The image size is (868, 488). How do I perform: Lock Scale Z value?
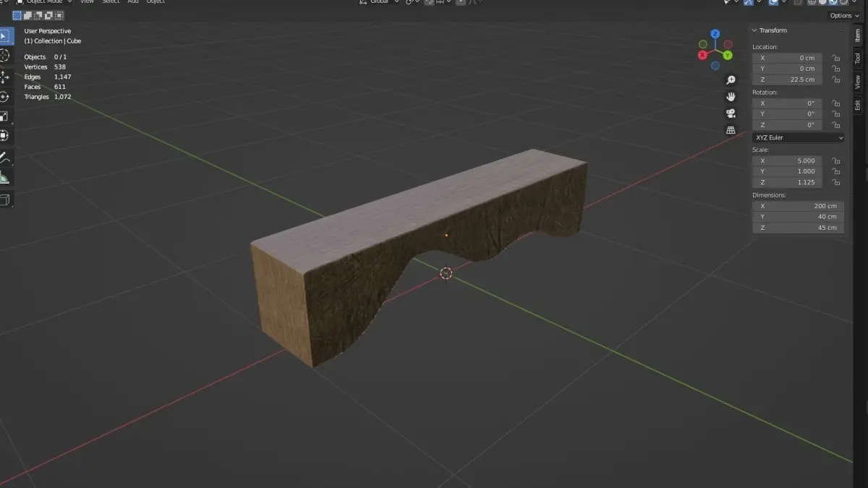(835, 182)
